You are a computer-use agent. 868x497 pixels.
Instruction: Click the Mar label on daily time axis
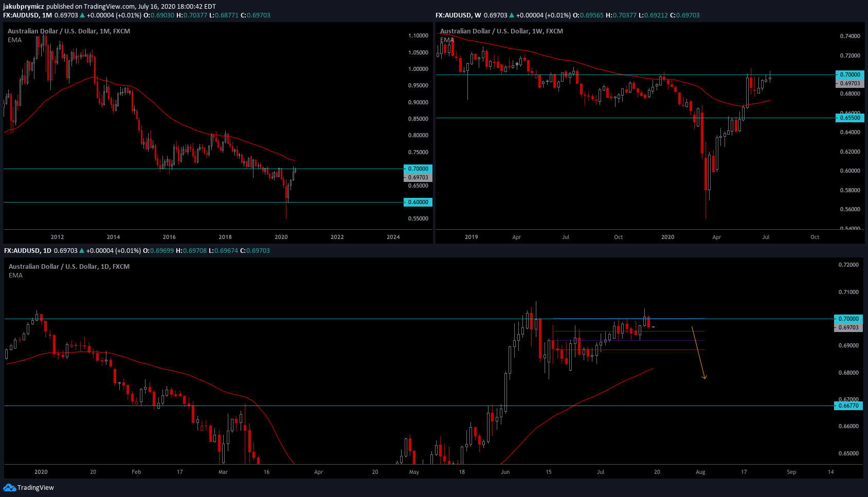(223, 472)
